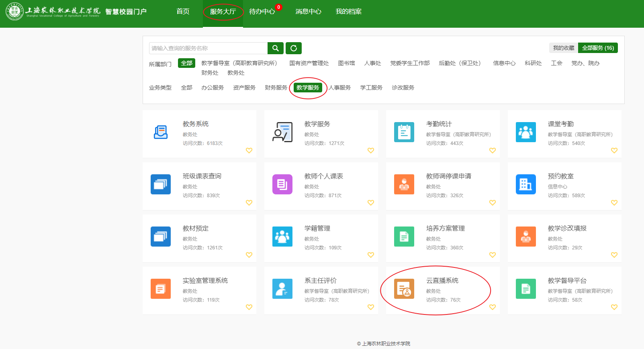Filter department by 图书馆

click(346, 63)
